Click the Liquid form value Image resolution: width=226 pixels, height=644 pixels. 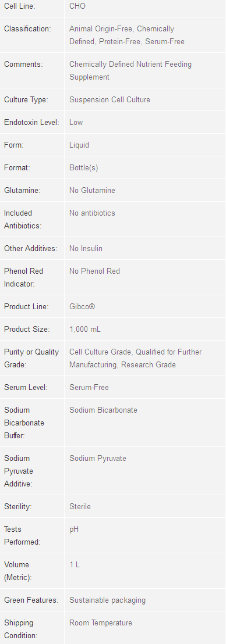point(79,145)
